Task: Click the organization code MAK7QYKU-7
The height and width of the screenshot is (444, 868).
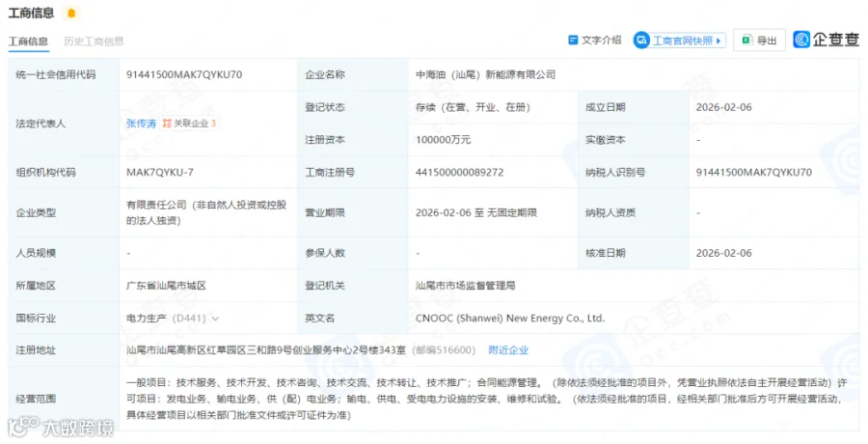Action: [x=160, y=172]
